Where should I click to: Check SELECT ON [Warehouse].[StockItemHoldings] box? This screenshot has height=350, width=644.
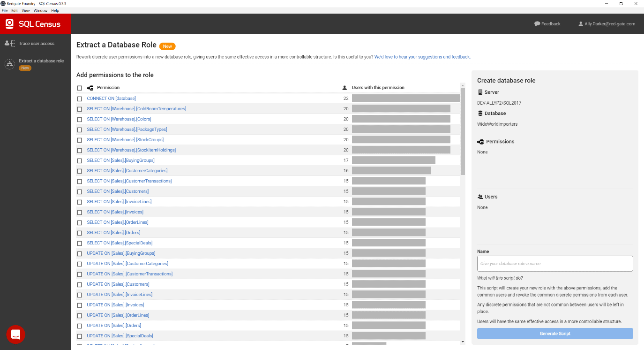(x=79, y=151)
